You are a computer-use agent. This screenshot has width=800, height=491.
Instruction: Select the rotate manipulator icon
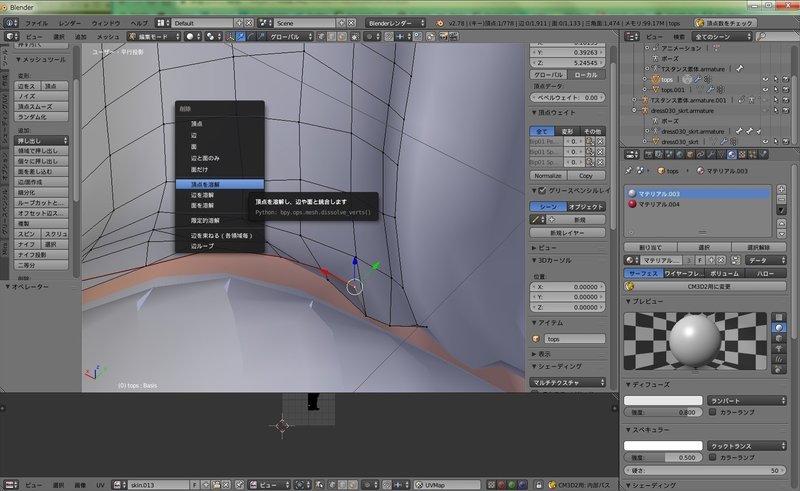251,37
